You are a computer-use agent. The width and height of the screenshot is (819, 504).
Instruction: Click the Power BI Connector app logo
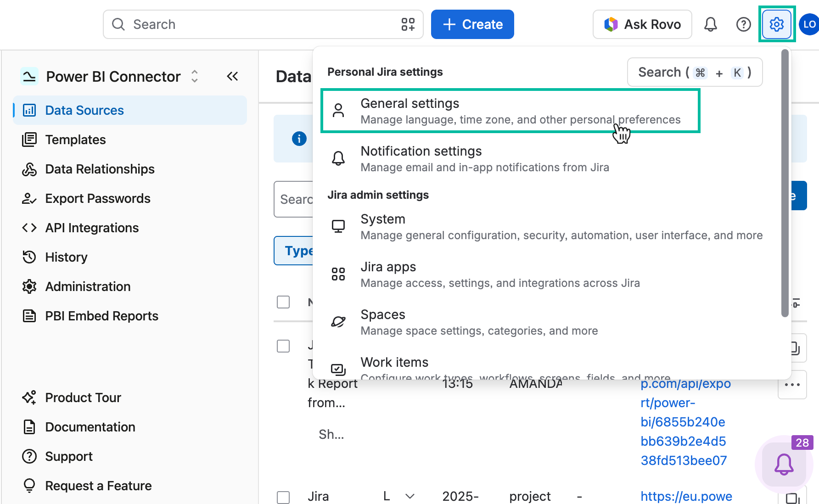[29, 76]
